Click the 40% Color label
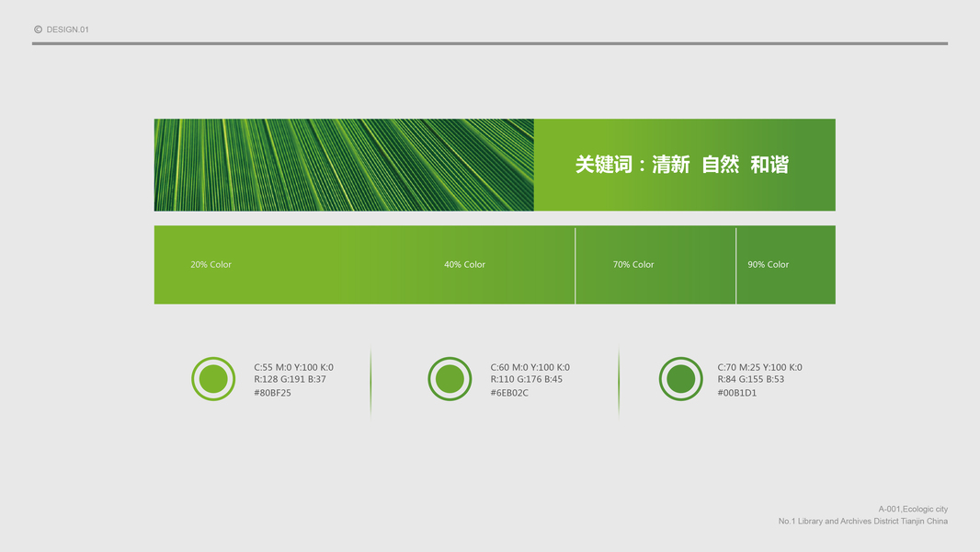 tap(464, 264)
